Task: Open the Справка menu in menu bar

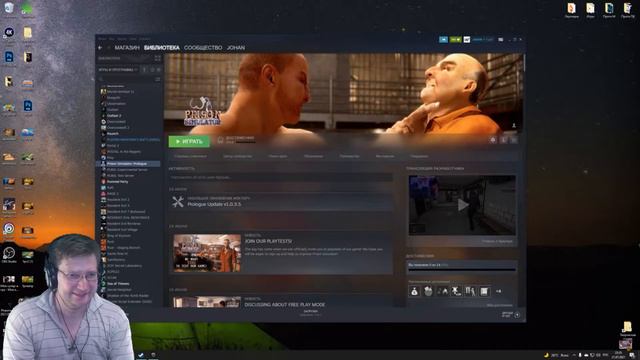Action: (145, 39)
